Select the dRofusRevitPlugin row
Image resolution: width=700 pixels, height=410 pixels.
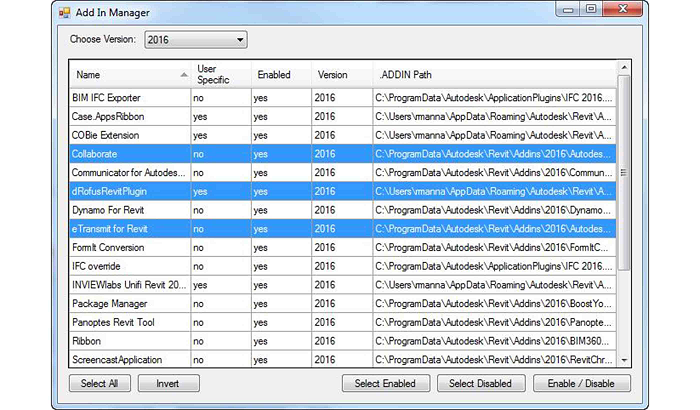[342, 192]
